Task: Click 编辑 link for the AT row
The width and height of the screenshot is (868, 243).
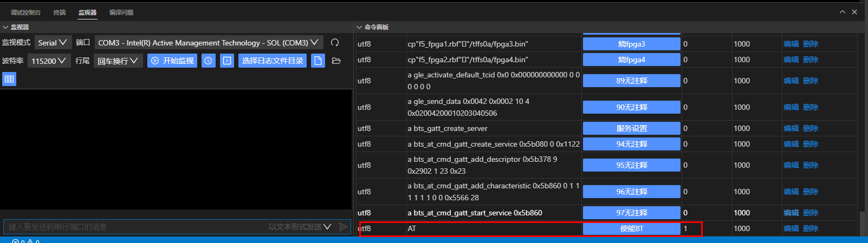Action: [791, 228]
